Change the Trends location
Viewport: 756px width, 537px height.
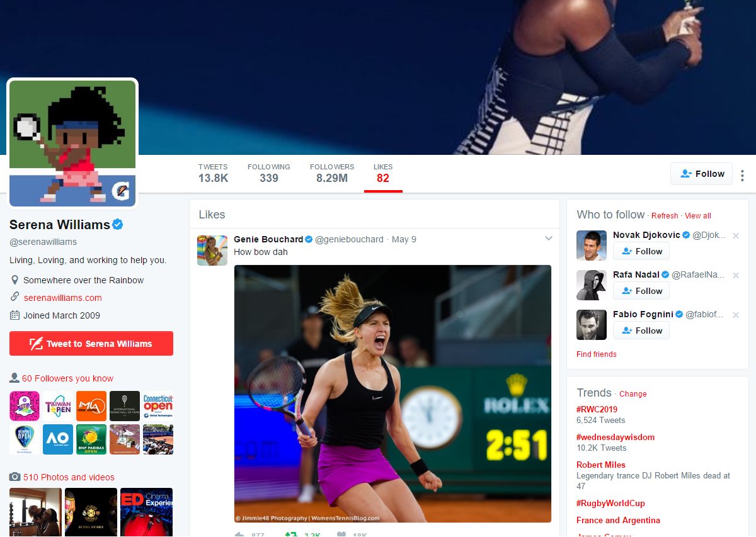(633, 394)
